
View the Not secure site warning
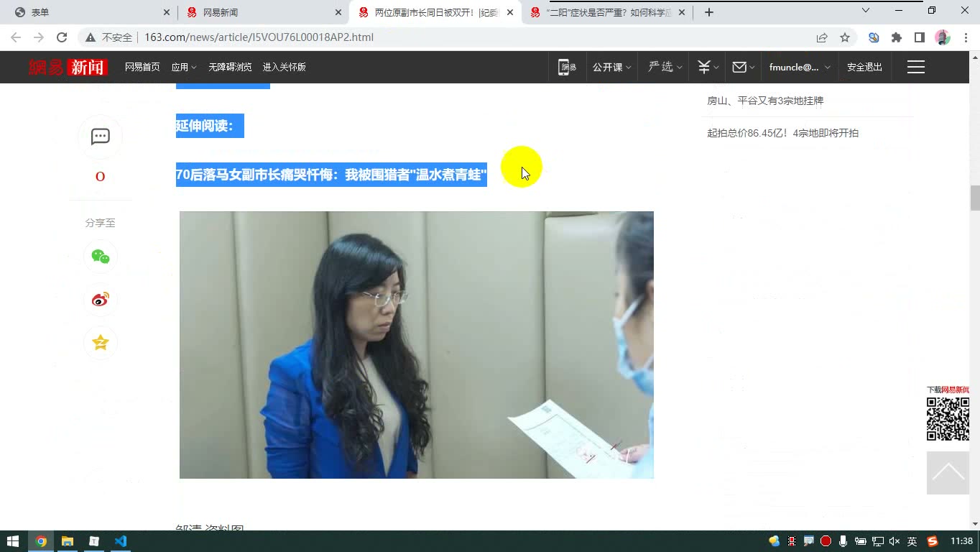point(109,37)
